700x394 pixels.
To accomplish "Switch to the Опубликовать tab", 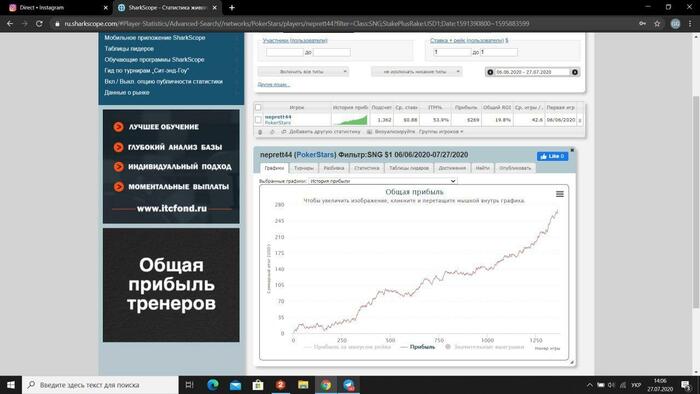I will 515,168.
